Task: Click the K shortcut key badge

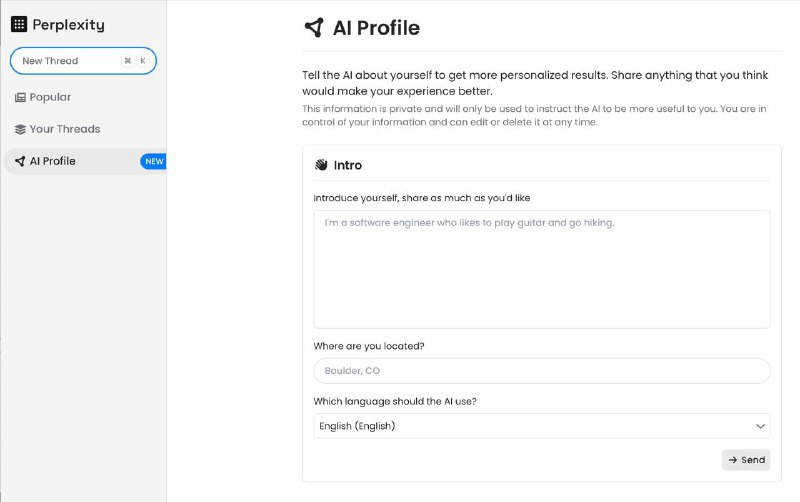Action: pyautogui.click(x=143, y=61)
